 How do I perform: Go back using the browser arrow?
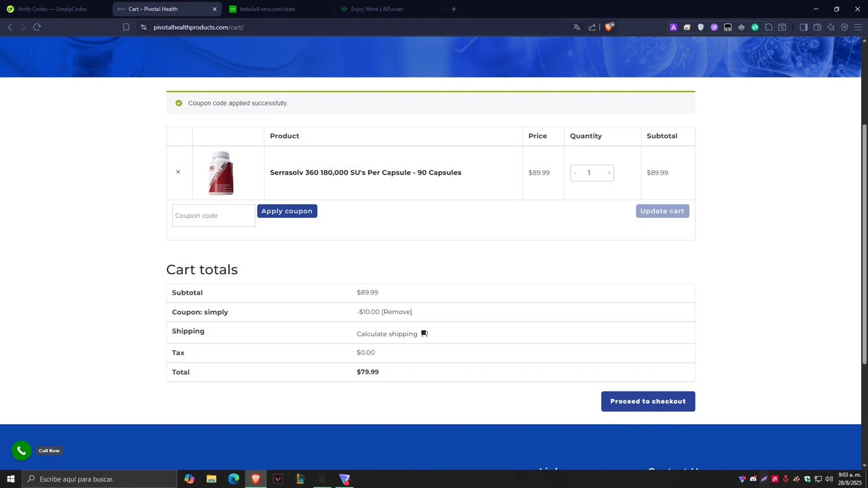pos(10,27)
